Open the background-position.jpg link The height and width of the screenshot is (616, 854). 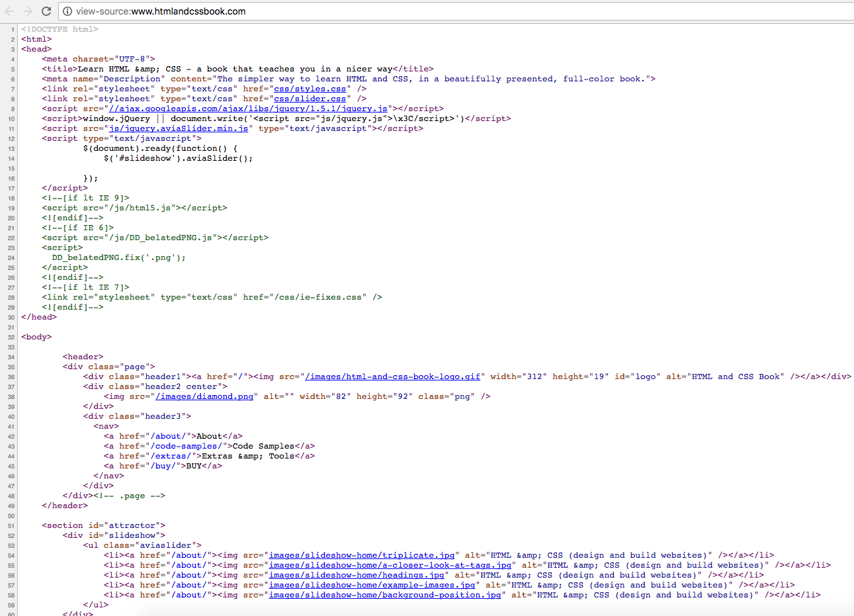[385, 595]
